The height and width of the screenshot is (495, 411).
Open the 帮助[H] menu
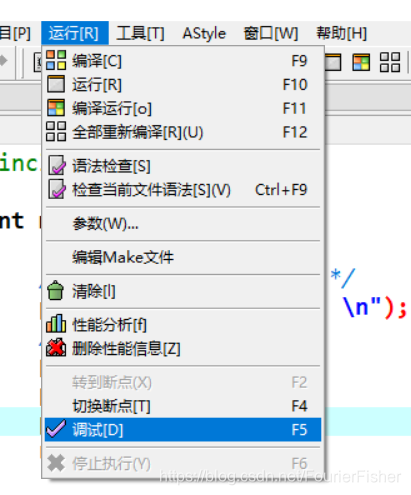342,33
